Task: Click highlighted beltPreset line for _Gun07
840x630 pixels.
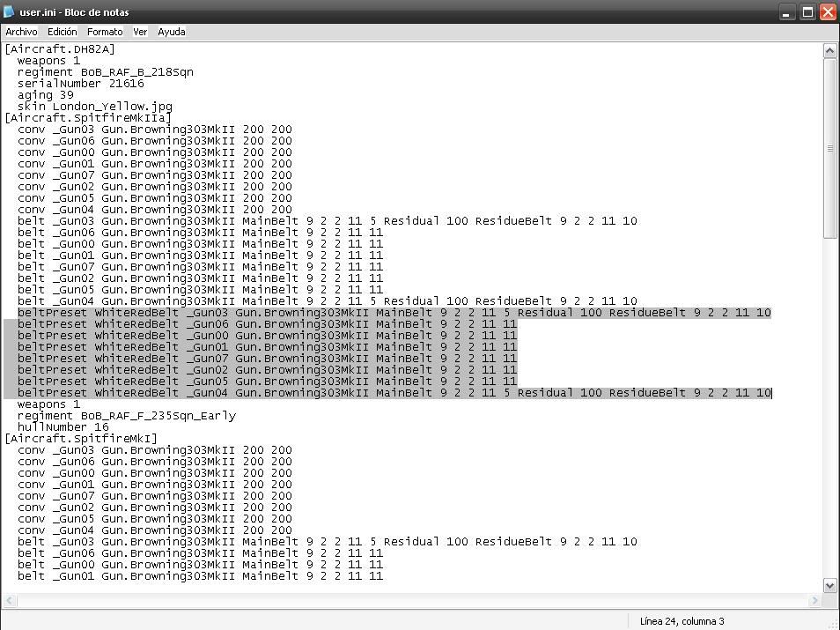Action: (267, 359)
